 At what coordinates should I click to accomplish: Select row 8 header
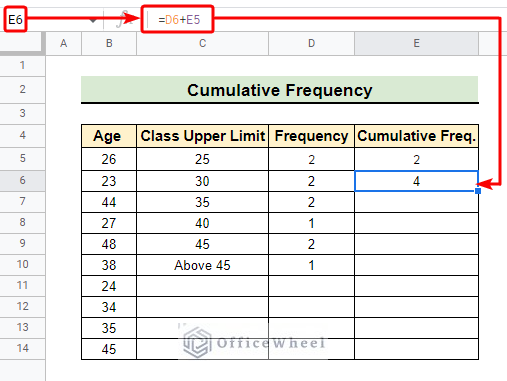pyautogui.click(x=22, y=222)
